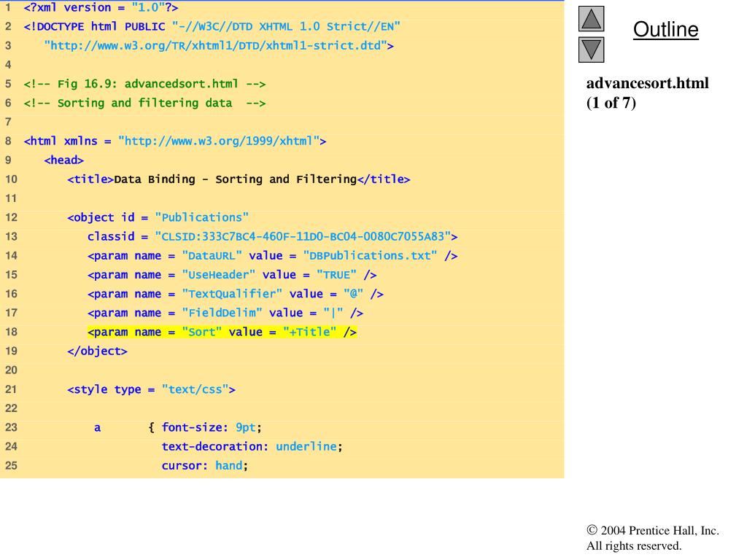Viewport: 747px width, 560px height.
Task: Click the opening head tag
Action: 64,160
